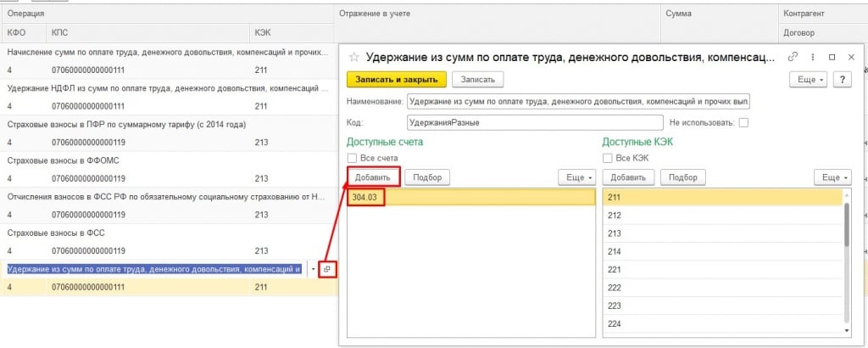Close the Удержание dialog window
The width and height of the screenshot is (868, 348).
click(x=850, y=57)
